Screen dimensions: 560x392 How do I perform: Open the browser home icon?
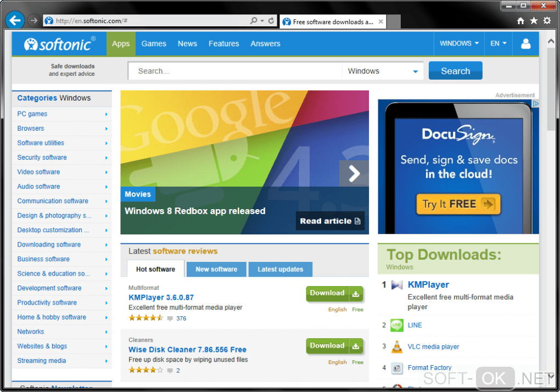tap(520, 21)
